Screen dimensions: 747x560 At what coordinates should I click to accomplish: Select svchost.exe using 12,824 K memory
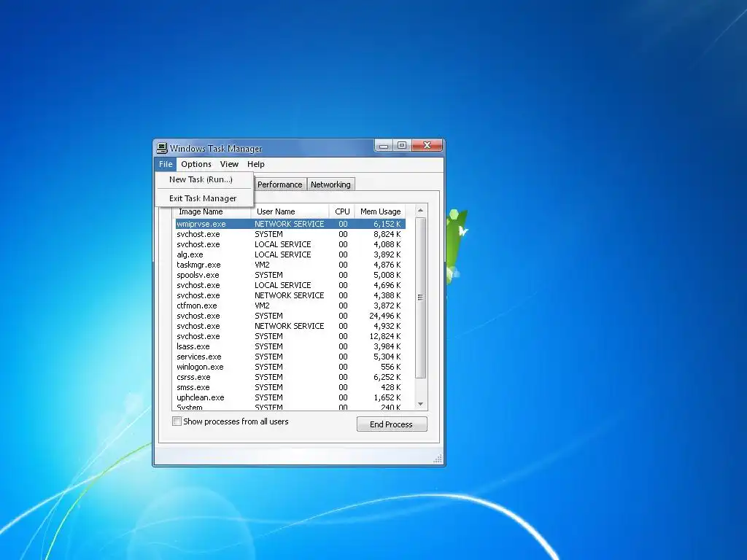[290, 336]
